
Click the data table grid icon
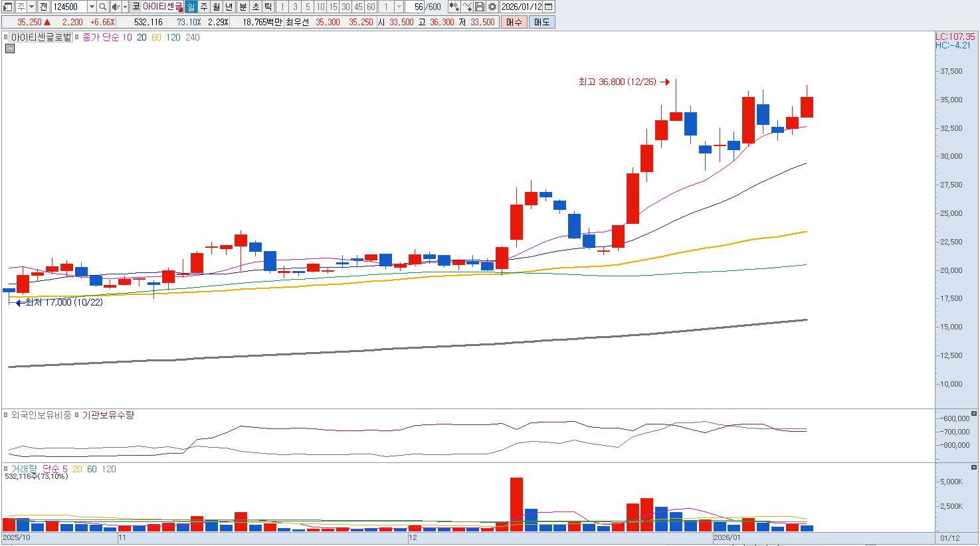tap(10, 48)
